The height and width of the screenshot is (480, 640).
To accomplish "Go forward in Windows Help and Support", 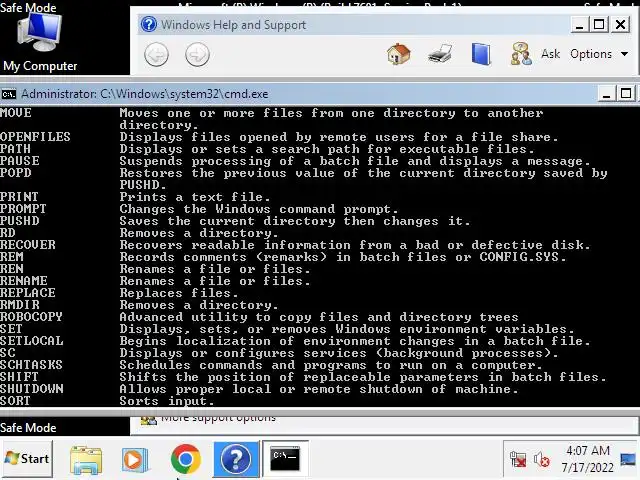I will click(x=197, y=54).
